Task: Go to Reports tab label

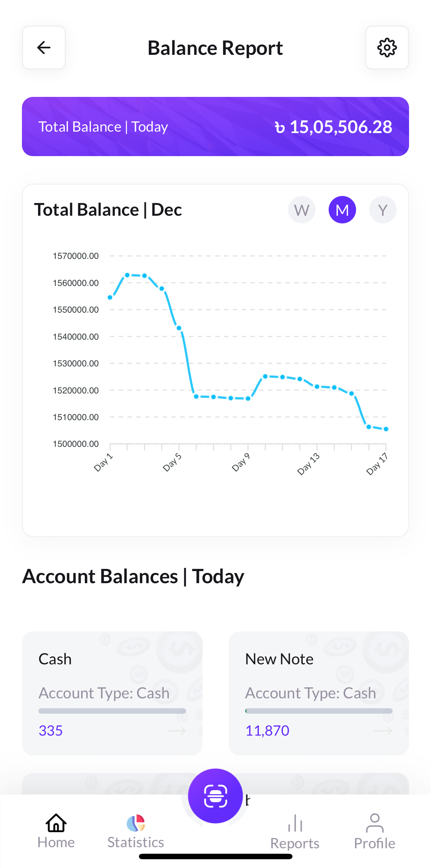Action: click(295, 844)
